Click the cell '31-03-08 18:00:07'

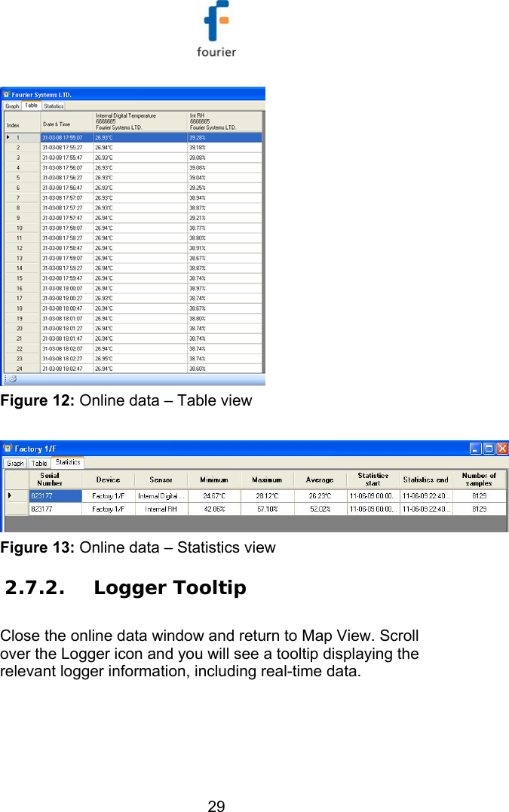tap(67, 289)
